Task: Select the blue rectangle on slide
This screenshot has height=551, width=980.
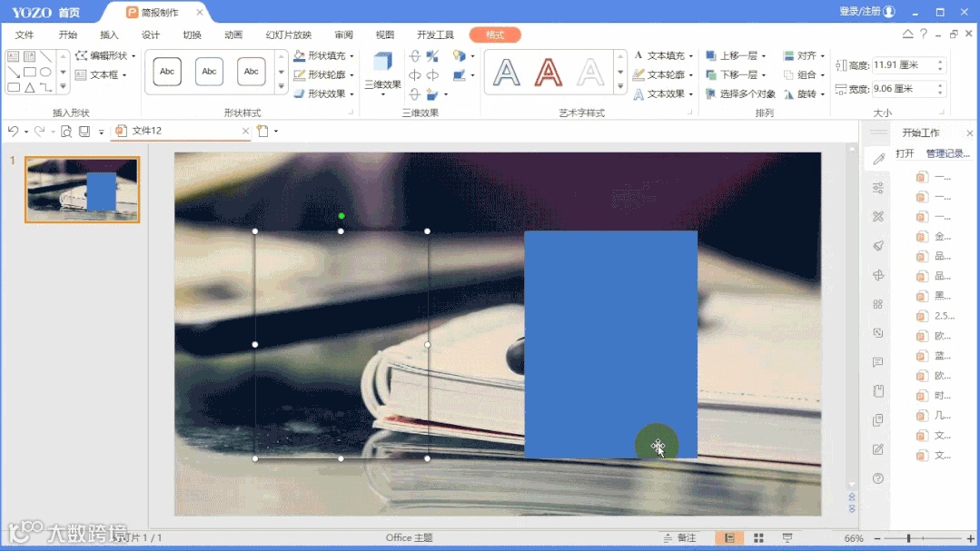Action: [x=610, y=344]
